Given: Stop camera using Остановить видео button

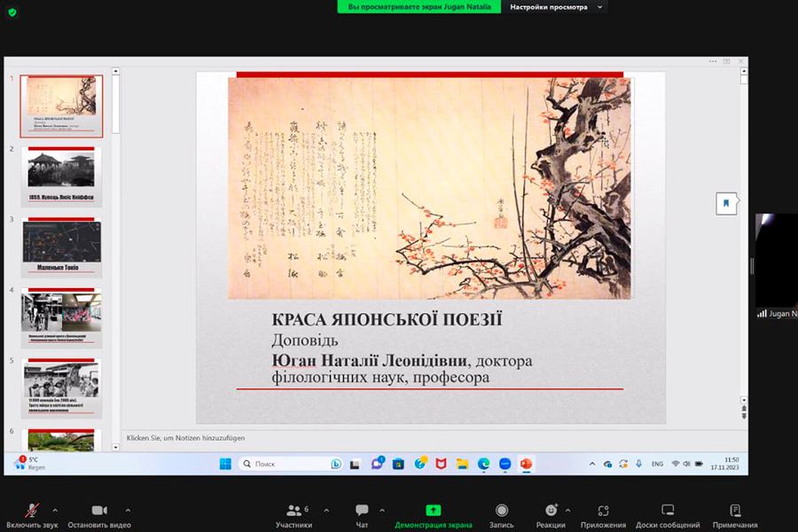Looking at the screenshot, I should point(99,514).
